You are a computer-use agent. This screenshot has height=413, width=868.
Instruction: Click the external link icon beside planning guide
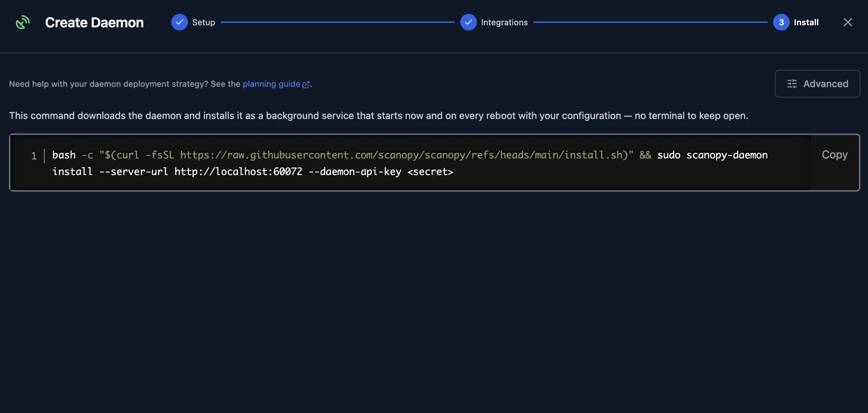(306, 85)
